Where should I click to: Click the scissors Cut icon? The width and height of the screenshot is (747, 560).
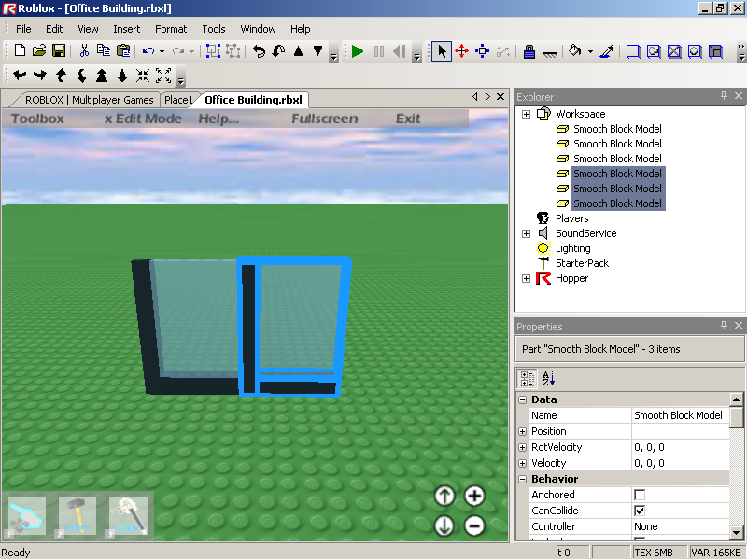pos(83,51)
